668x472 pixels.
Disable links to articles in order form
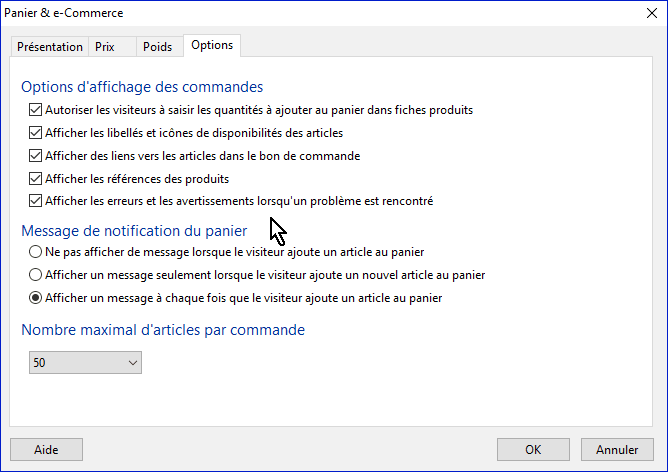(x=36, y=156)
